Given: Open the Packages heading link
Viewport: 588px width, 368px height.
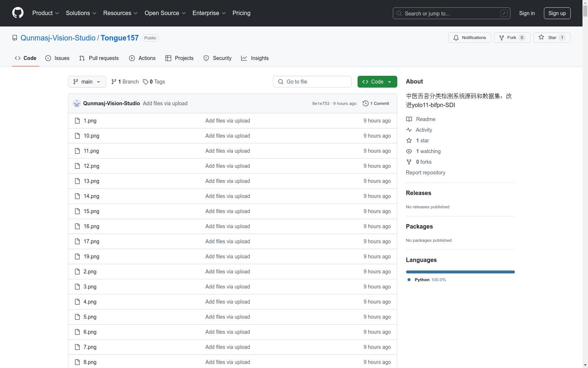Looking at the screenshot, I should pyautogui.click(x=419, y=226).
